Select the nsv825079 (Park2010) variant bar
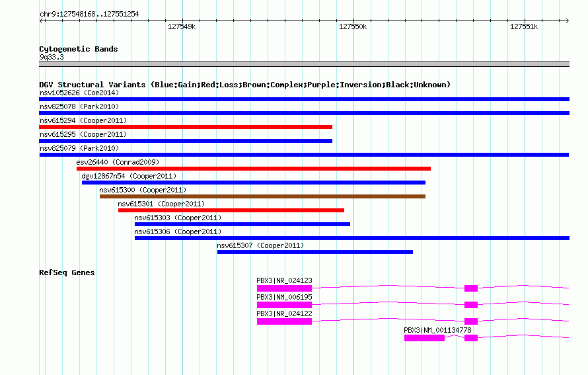The image size is (588, 375). pos(304,155)
